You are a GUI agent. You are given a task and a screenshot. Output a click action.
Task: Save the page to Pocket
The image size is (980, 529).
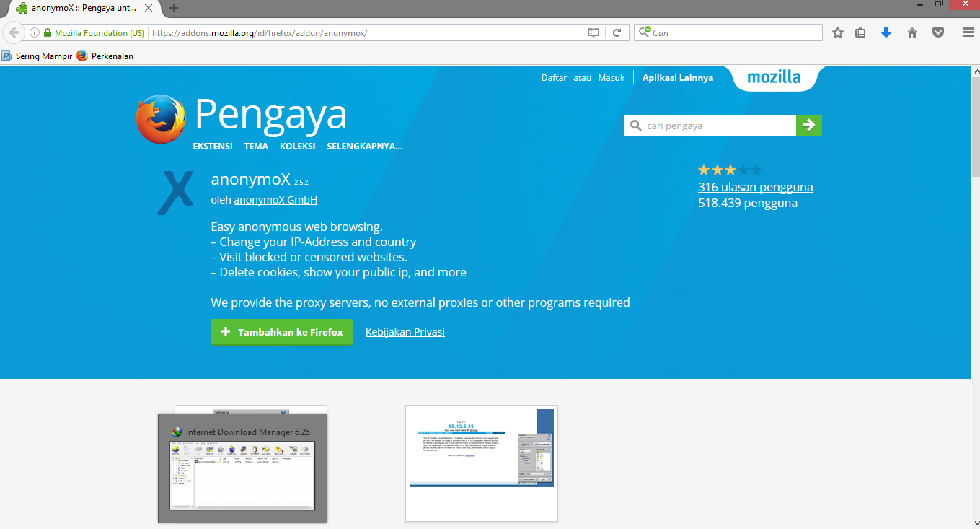point(938,32)
